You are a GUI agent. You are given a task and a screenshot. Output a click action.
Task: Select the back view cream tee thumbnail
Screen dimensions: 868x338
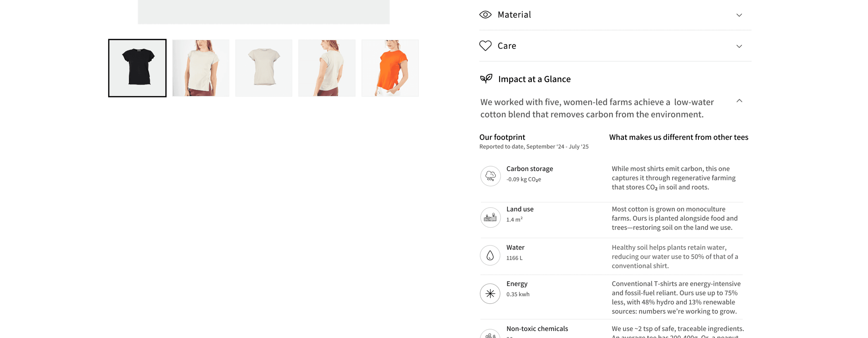327,68
